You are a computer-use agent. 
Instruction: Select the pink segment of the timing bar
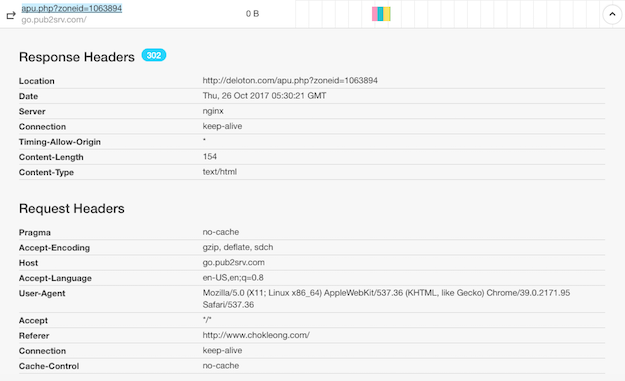click(375, 14)
